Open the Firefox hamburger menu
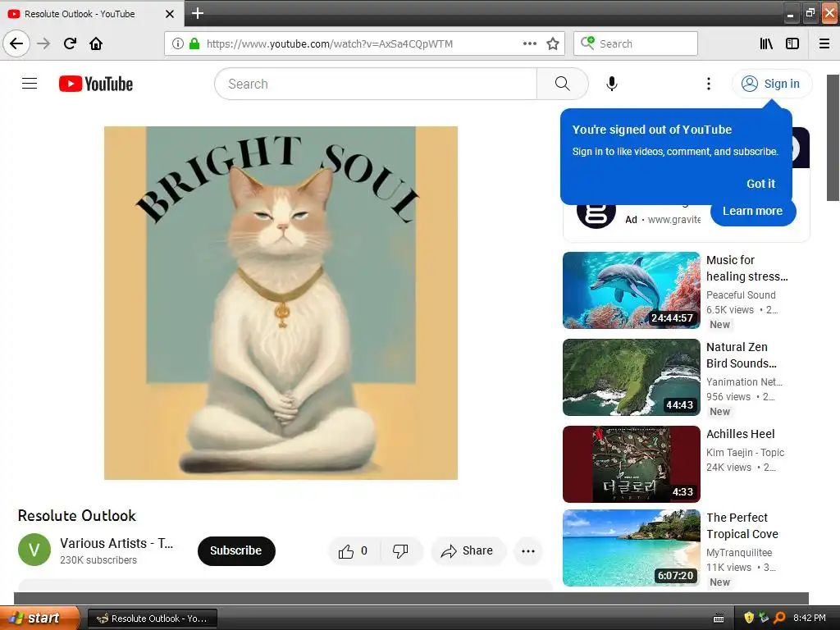Screen dimensions: 840x630 coord(824,43)
